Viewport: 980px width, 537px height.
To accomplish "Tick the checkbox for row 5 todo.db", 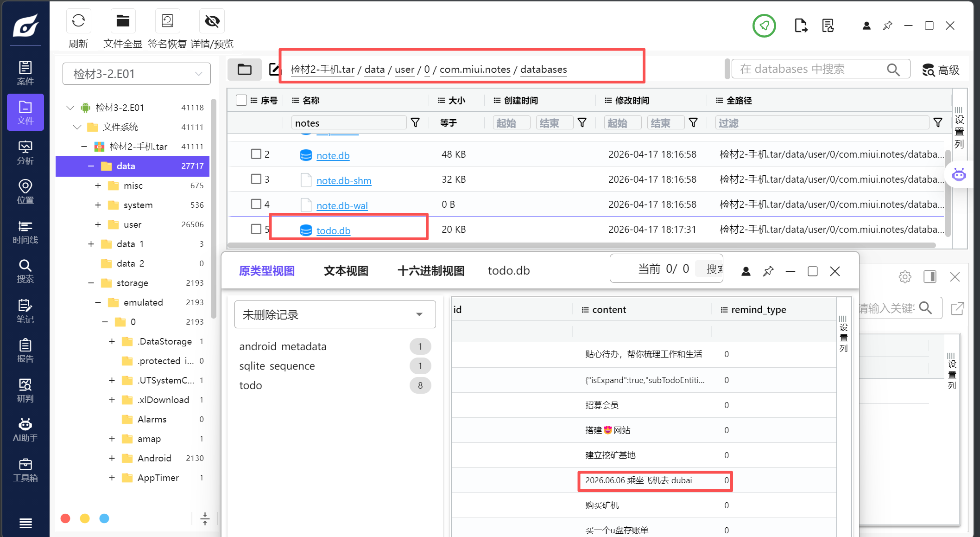I will (x=256, y=229).
